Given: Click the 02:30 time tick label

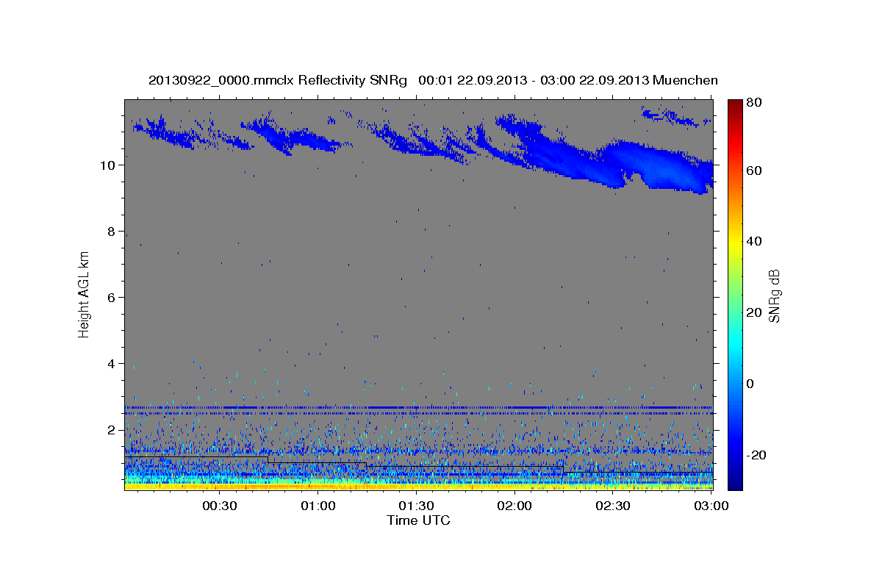Looking at the screenshot, I should (x=612, y=506).
